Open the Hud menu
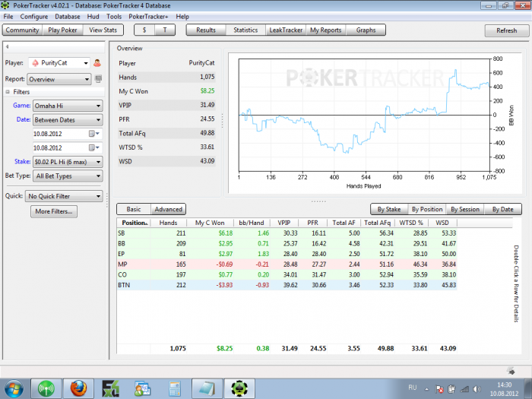532x399 pixels. (x=93, y=17)
